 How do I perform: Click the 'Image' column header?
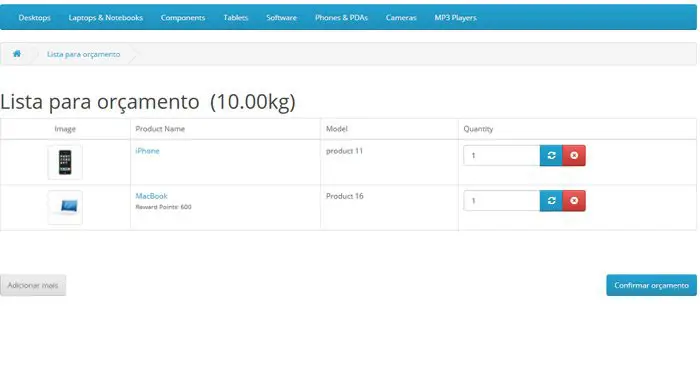[65, 129]
